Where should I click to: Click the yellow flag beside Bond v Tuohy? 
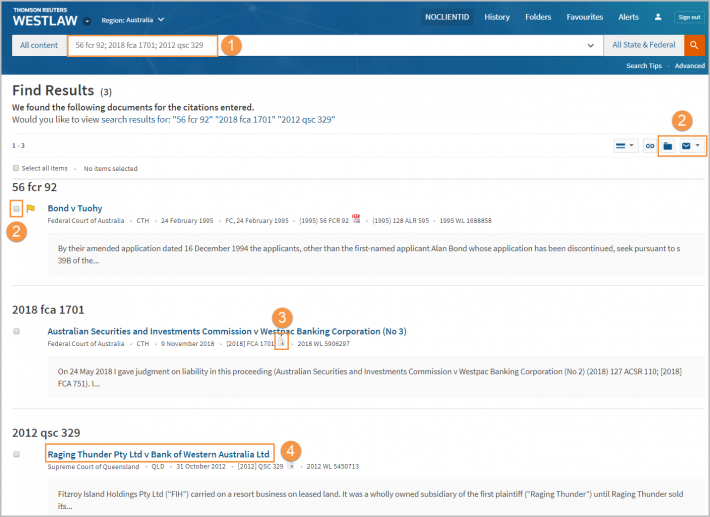coord(31,208)
